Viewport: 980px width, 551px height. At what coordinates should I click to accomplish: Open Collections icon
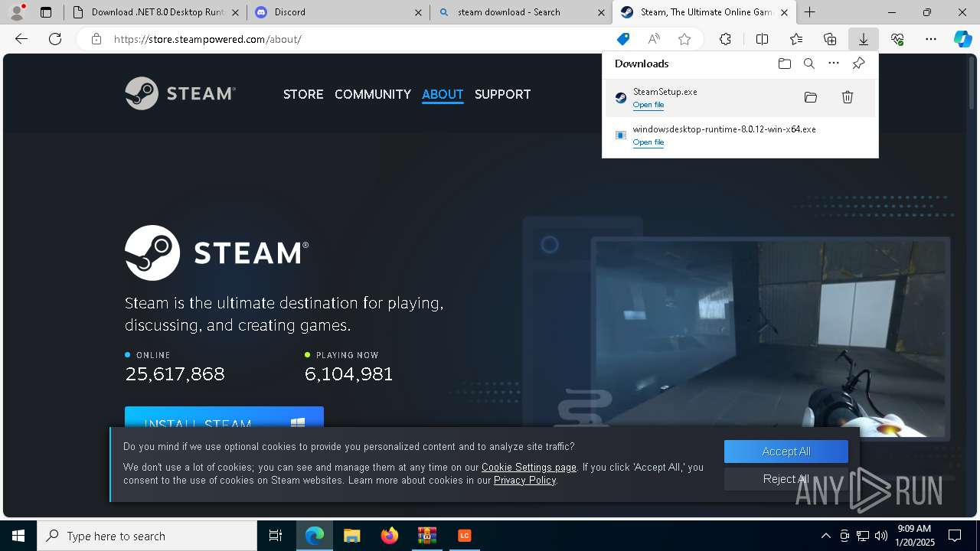[830, 39]
